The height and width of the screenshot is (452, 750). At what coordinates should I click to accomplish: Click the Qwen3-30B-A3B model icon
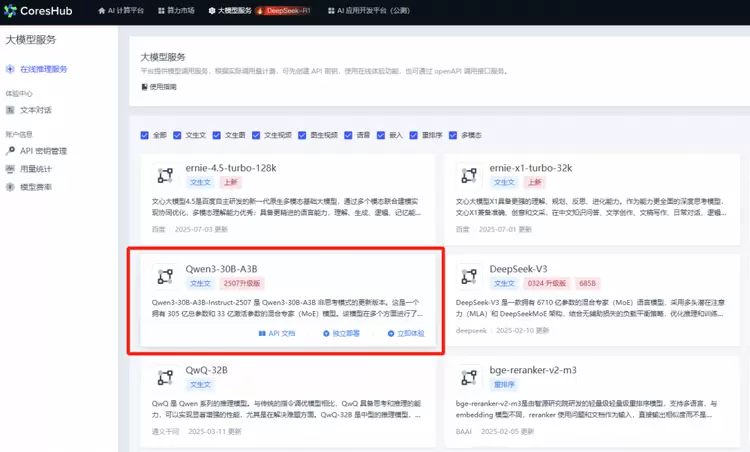165,275
